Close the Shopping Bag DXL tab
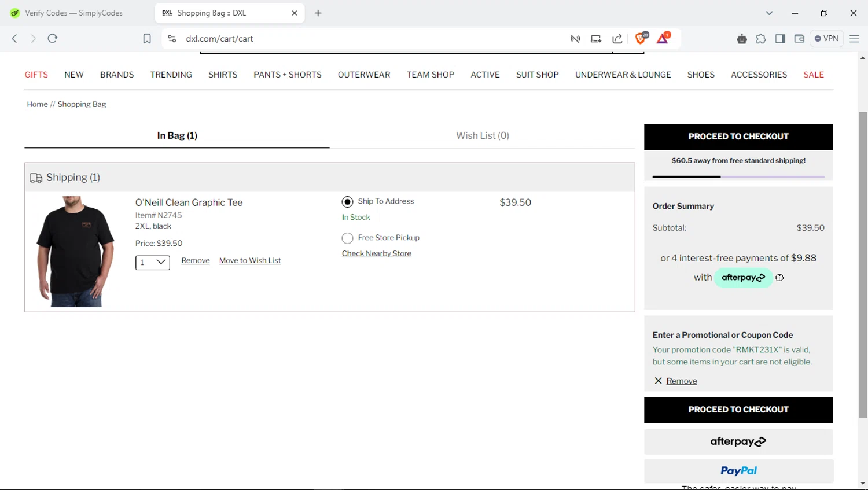The height and width of the screenshot is (490, 868). (x=294, y=13)
